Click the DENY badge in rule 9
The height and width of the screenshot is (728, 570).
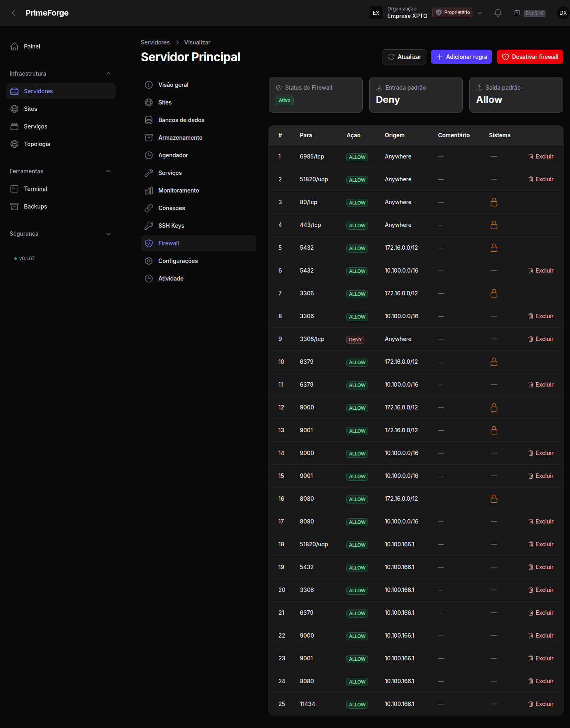355,340
